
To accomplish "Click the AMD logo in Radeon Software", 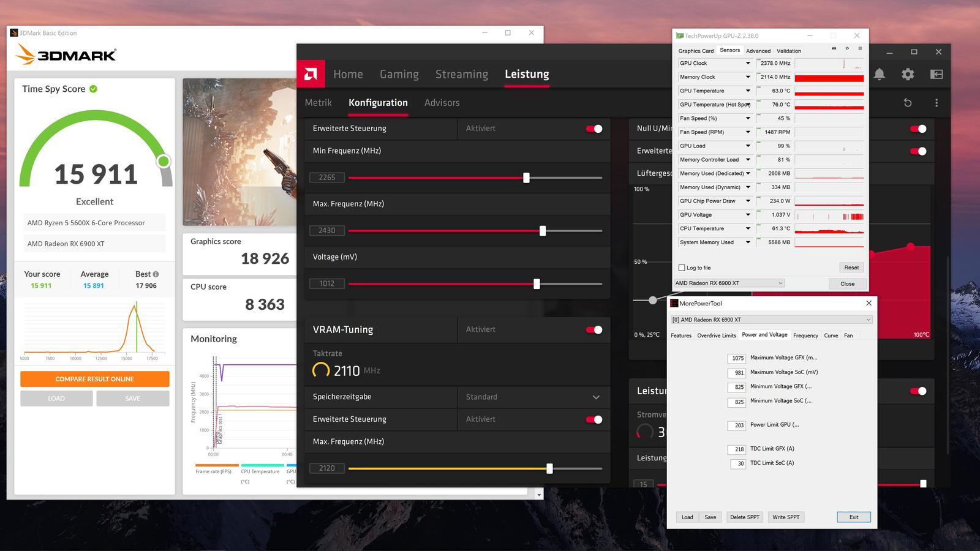I will 311,74.
